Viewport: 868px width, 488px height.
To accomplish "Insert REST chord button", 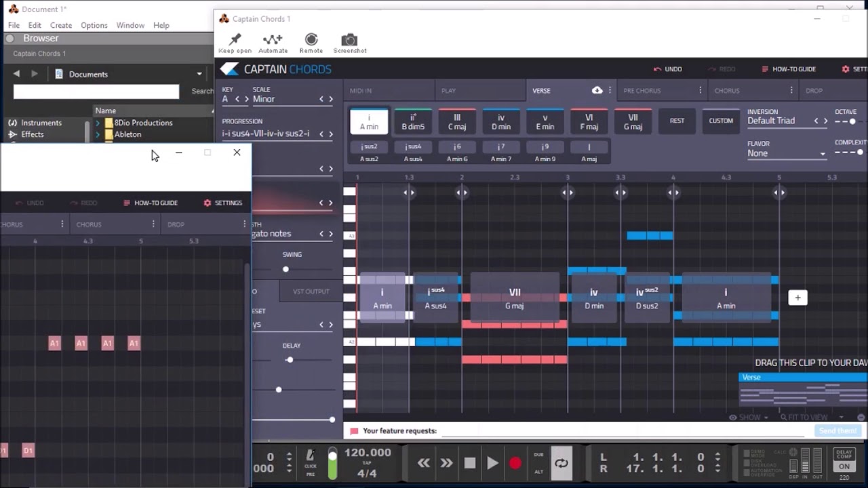I will pos(677,121).
